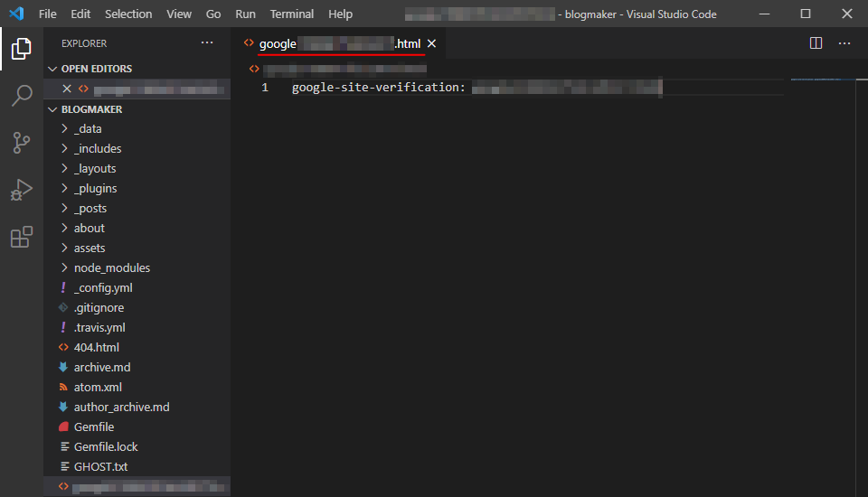Click the Gemfile.lock text file icon
Viewport: 868px width, 497px height.
65,446
